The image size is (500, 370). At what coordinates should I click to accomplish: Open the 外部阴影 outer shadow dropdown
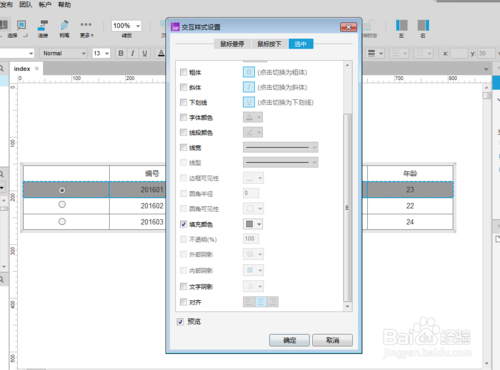253,254
